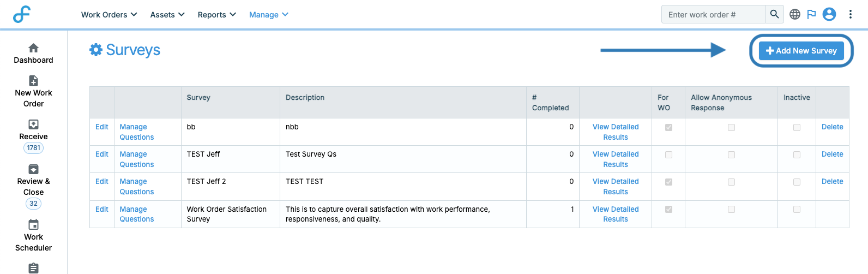The image size is (868, 274).
Task: Click the company logo icon
Action: pyautogui.click(x=22, y=14)
